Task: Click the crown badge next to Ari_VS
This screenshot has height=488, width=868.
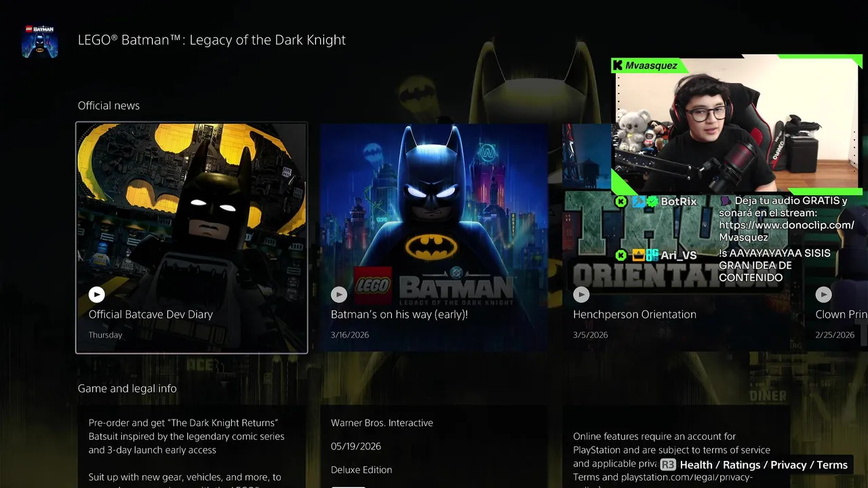Action: 637,256
